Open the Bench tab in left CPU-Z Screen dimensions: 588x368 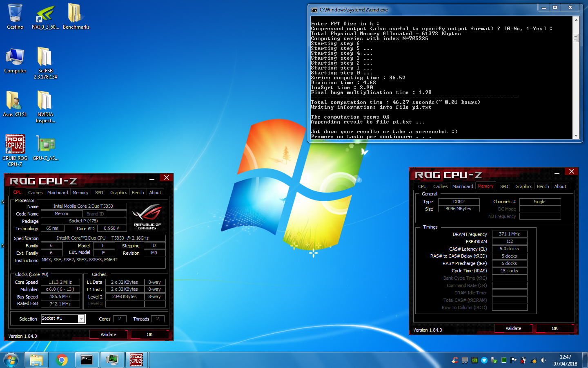coord(138,193)
